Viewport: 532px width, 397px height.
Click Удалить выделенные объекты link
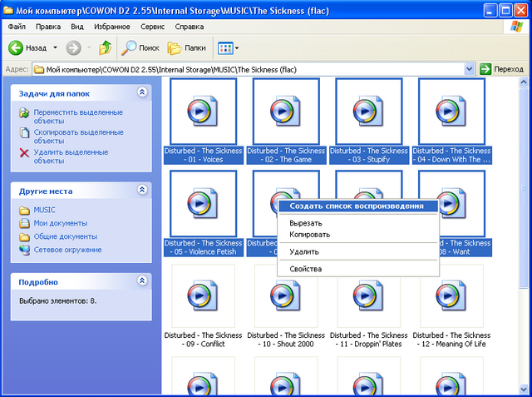click(71, 156)
